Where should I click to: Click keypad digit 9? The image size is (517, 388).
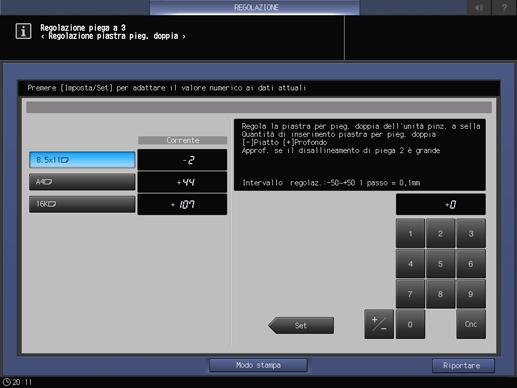(x=471, y=294)
